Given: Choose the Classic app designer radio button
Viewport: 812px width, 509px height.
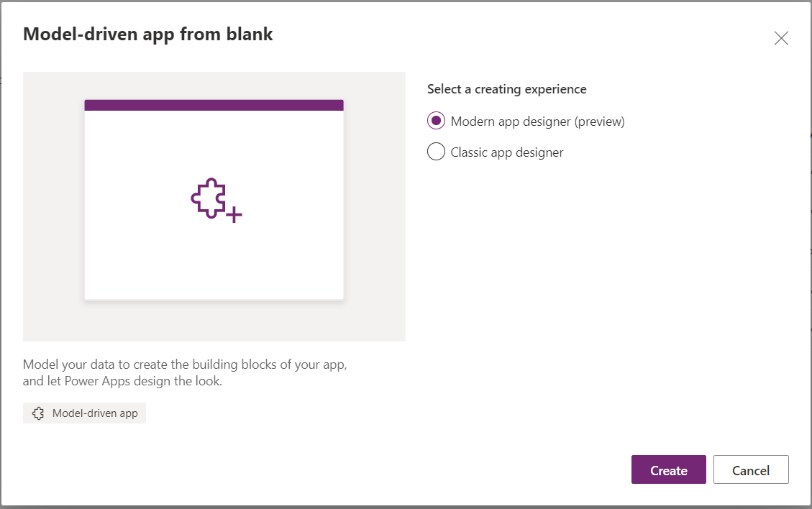Looking at the screenshot, I should [x=436, y=152].
